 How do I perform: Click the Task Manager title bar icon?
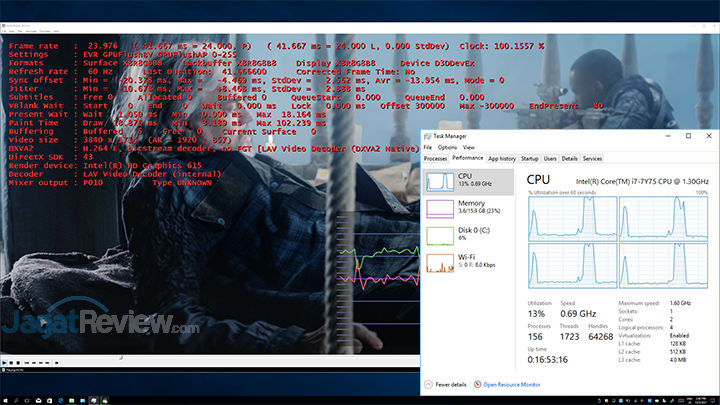428,136
